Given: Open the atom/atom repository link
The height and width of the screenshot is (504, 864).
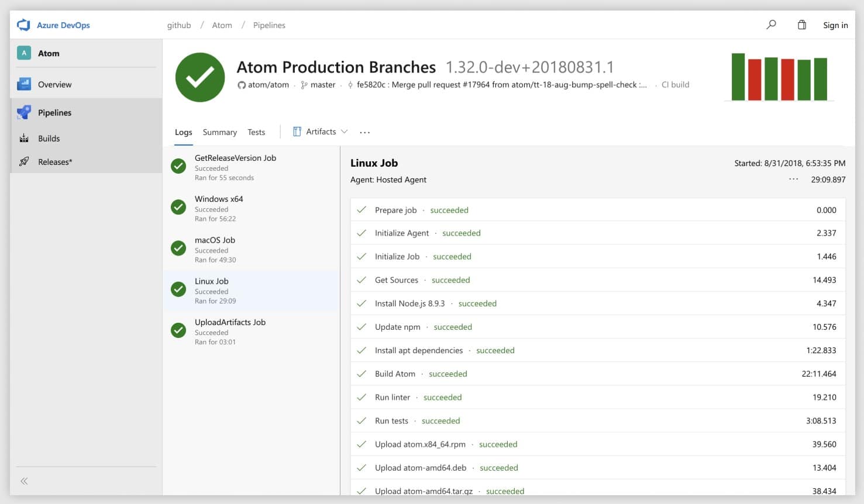Looking at the screenshot, I should pyautogui.click(x=269, y=85).
